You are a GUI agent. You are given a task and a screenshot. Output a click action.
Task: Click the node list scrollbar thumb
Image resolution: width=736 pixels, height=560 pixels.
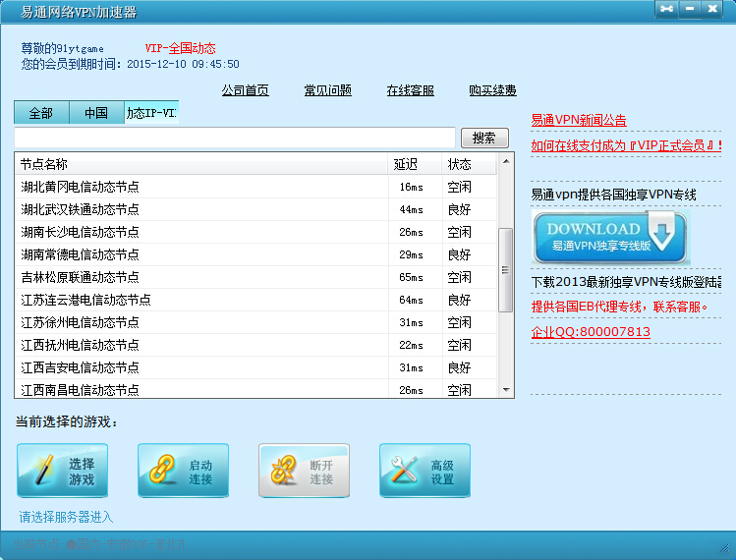click(505, 270)
